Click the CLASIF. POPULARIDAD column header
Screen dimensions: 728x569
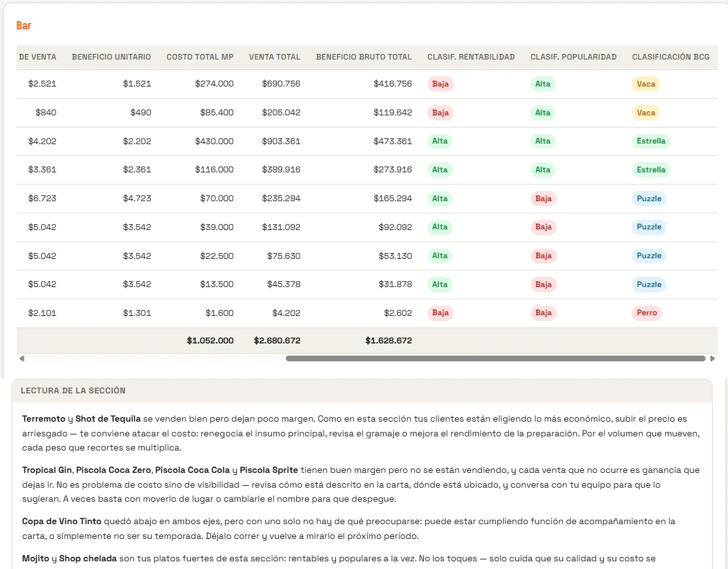tap(574, 56)
